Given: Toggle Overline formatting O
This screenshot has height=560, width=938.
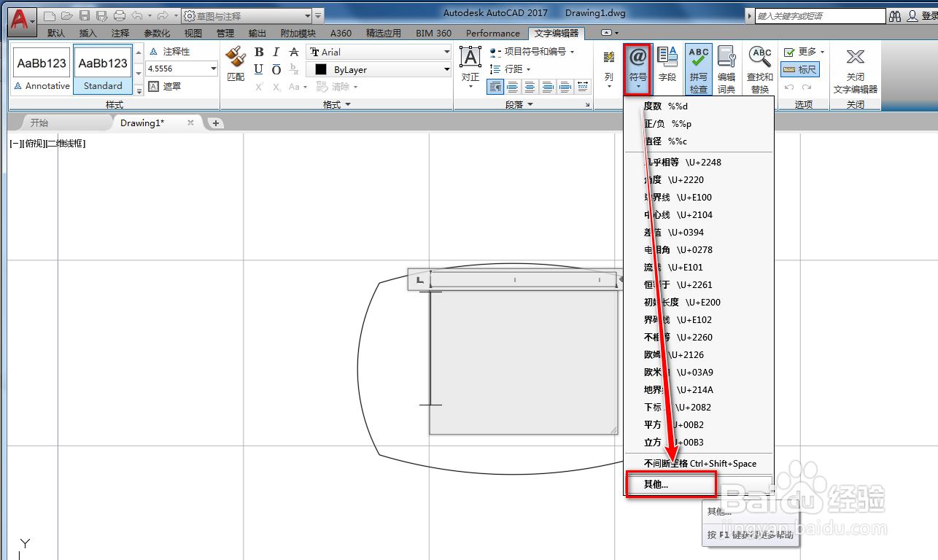Looking at the screenshot, I should (276, 69).
